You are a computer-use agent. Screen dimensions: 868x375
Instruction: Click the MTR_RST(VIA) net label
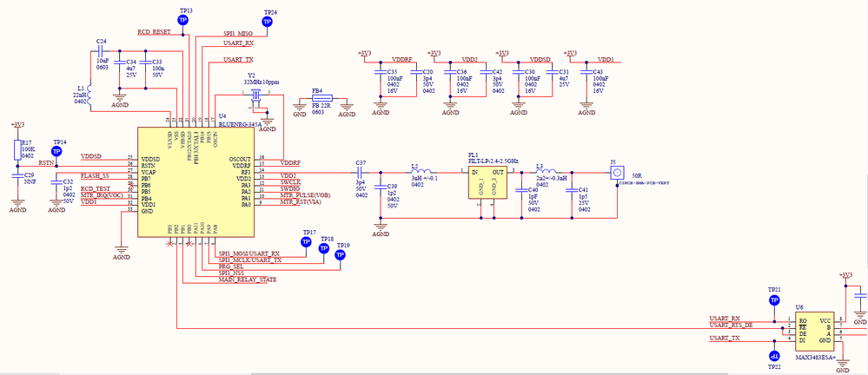300,202
